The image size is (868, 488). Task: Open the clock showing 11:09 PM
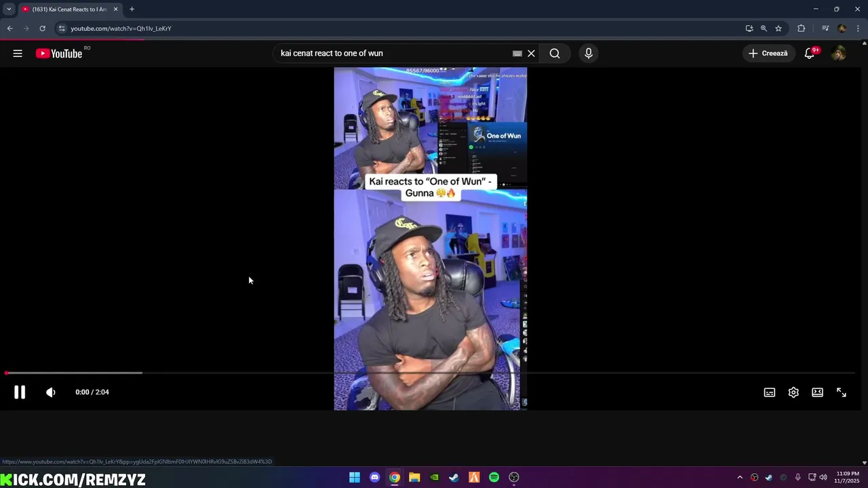[847, 477]
